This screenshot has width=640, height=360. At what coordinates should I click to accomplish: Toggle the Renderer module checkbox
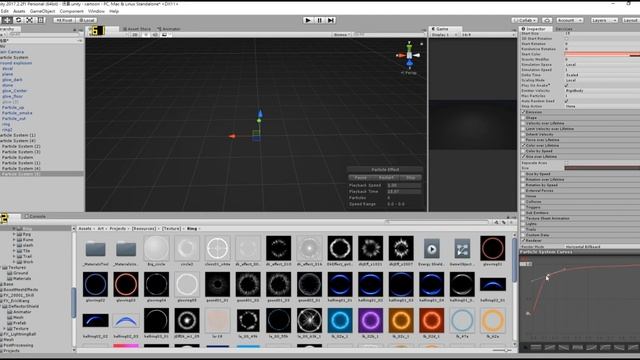pyautogui.click(x=523, y=240)
